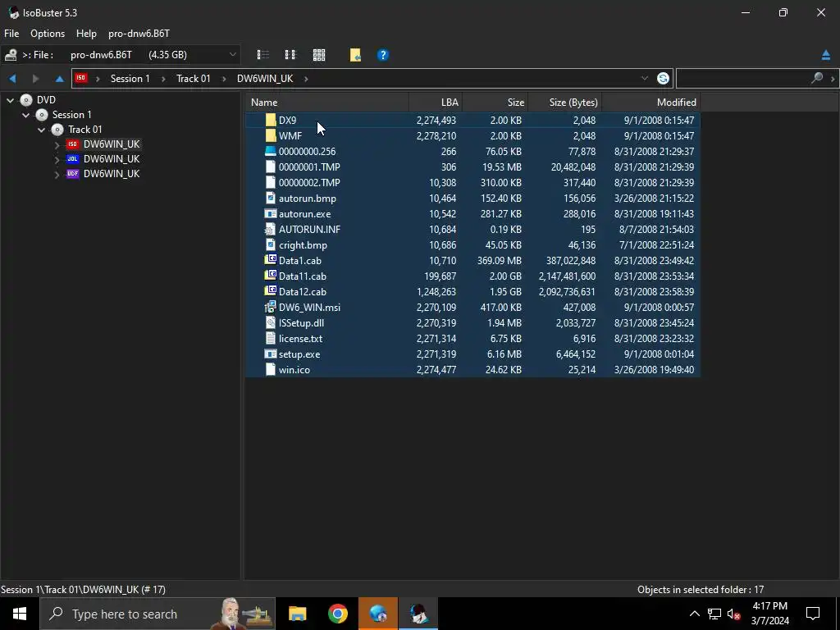Select the 00000002.TMP file row
This screenshot has height=630, width=840.
(472, 182)
